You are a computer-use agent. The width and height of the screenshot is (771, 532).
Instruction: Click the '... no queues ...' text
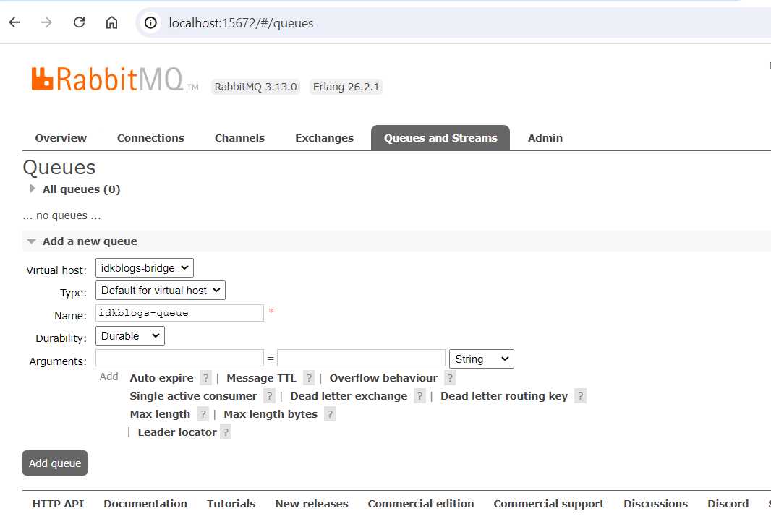click(62, 215)
